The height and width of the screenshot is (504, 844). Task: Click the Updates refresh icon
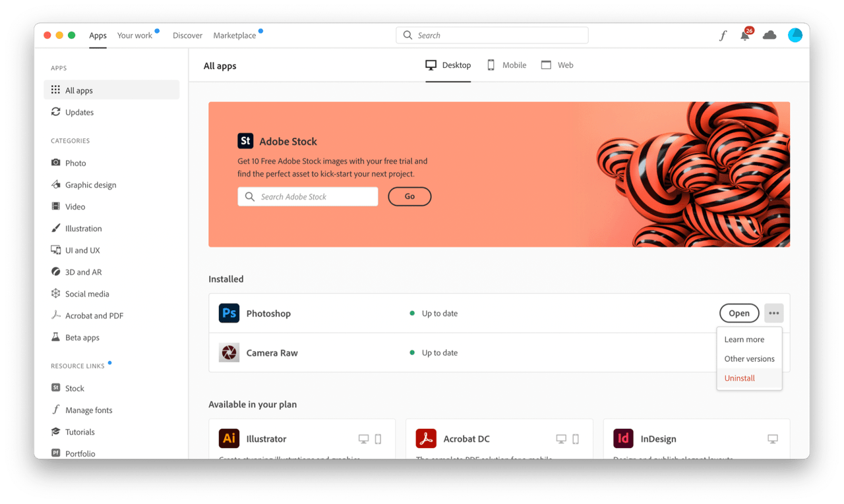(55, 112)
